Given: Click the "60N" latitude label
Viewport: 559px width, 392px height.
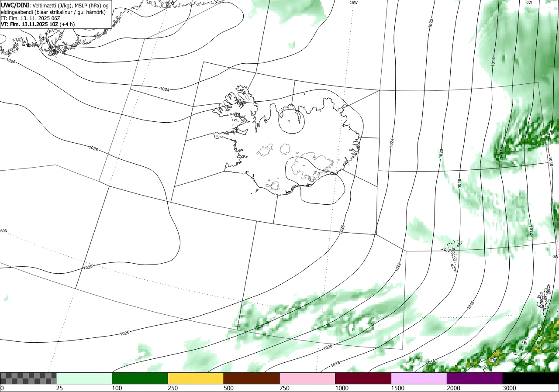Looking at the screenshot, I should point(4,231).
